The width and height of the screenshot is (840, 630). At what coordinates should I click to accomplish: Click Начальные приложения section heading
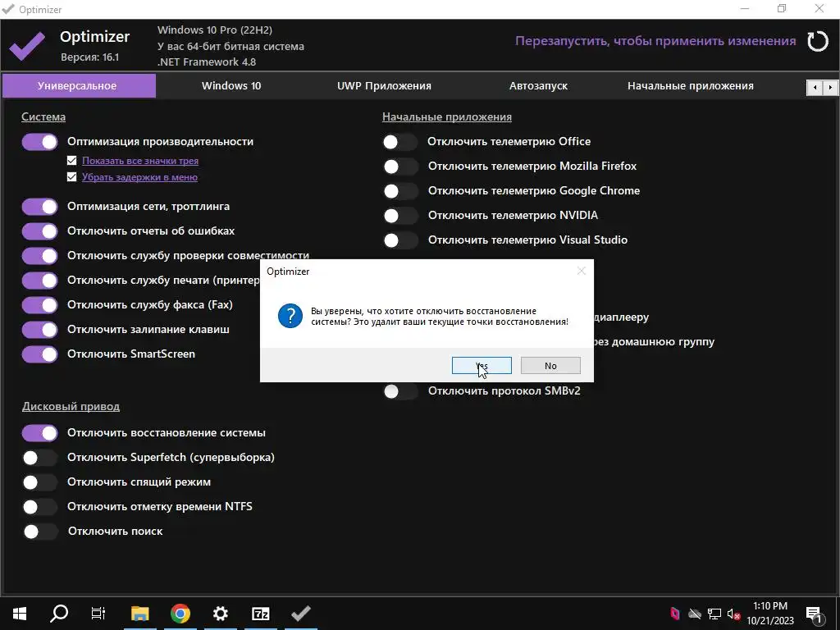(x=447, y=116)
